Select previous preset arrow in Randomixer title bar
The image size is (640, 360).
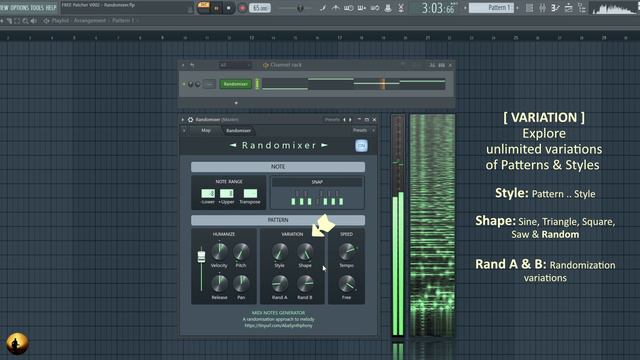pyautogui.click(x=344, y=120)
